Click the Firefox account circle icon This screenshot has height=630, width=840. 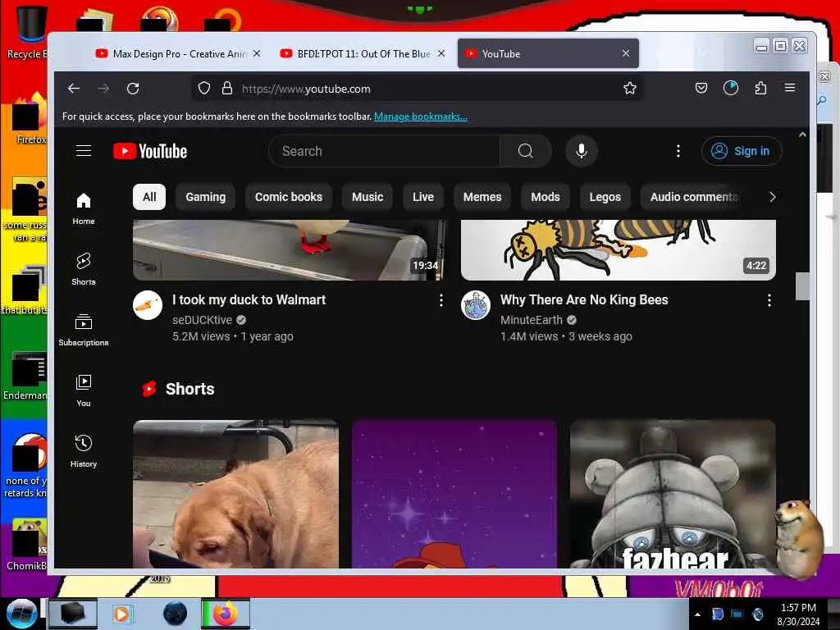tap(731, 88)
